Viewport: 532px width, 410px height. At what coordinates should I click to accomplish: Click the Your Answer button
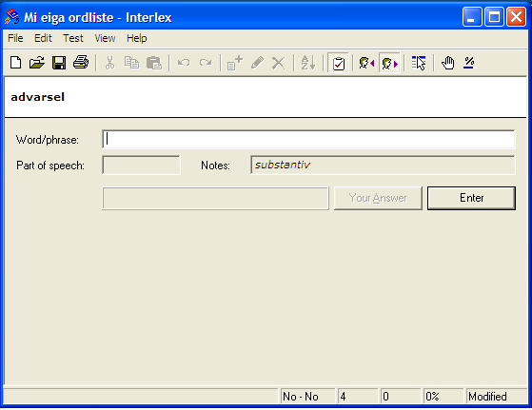pyautogui.click(x=378, y=198)
